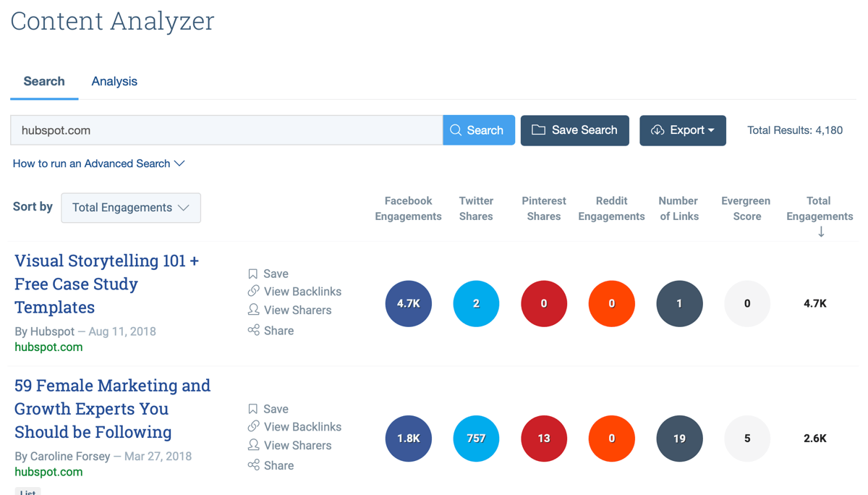
Task: Click the link icon beside View Backlinks for Visual Storytelling
Action: tap(253, 291)
